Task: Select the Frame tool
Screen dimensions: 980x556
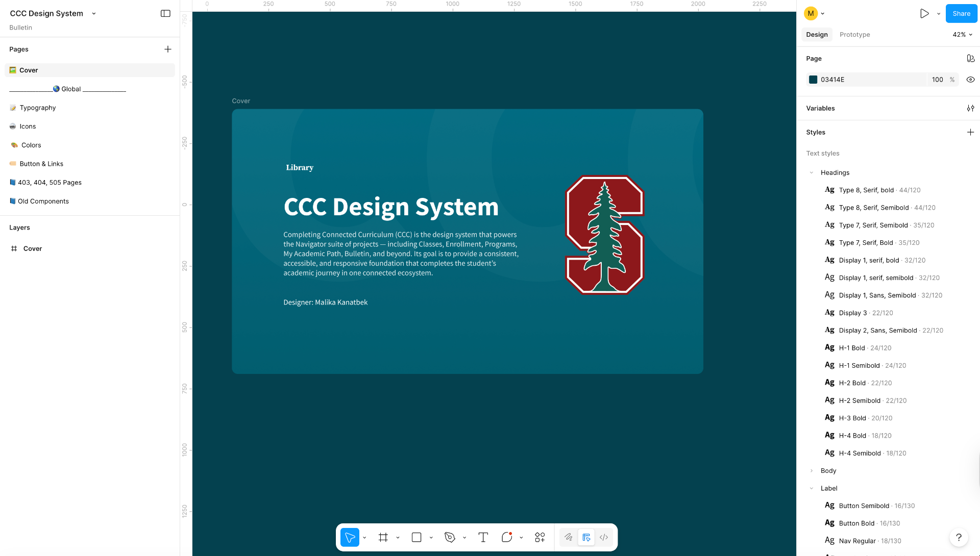Action: coord(383,537)
